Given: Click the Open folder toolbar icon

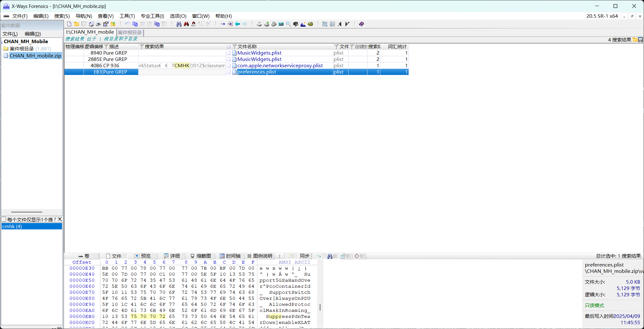Looking at the screenshot, I should [x=77, y=24].
